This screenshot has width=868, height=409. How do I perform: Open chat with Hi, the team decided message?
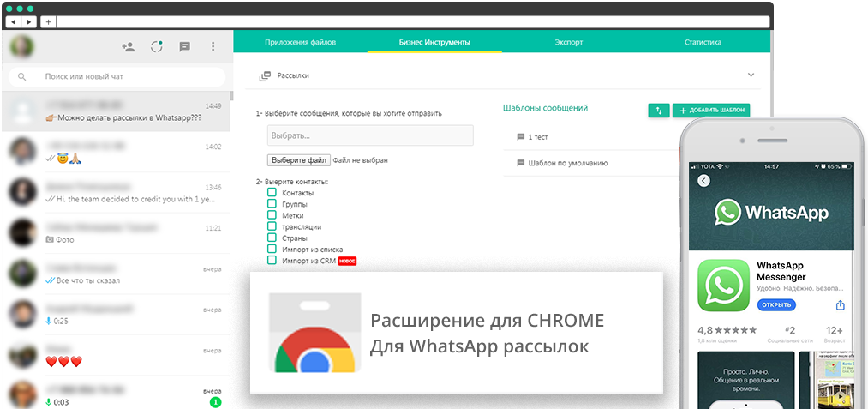(x=116, y=193)
